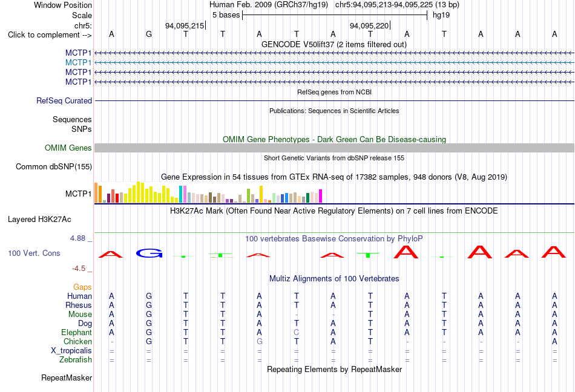Open 'RefSeq genes from NCBI' track title
Image resolution: width=575 pixels, height=392 pixels.
(334, 92)
